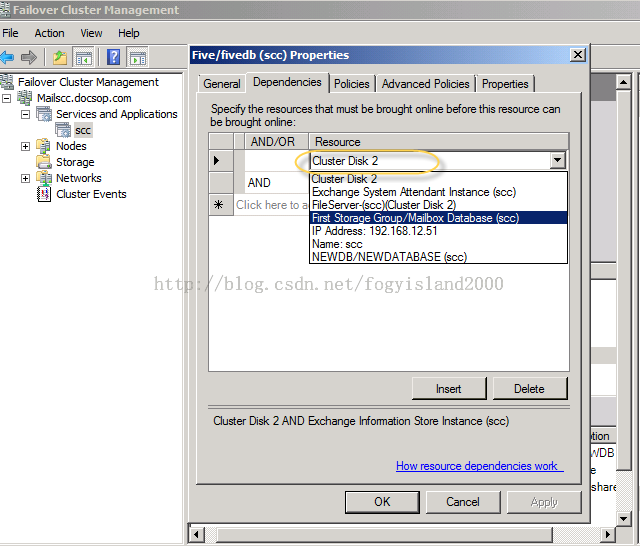Select Services and Applications tree item
Image resolution: width=640 pixels, height=546 pixels.
pos(117,114)
